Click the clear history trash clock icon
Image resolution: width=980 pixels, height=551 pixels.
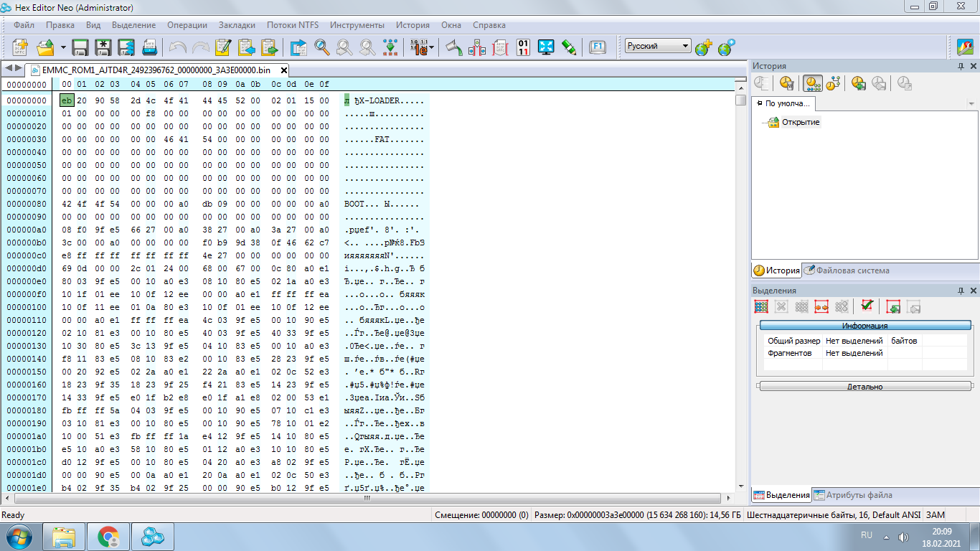788,83
